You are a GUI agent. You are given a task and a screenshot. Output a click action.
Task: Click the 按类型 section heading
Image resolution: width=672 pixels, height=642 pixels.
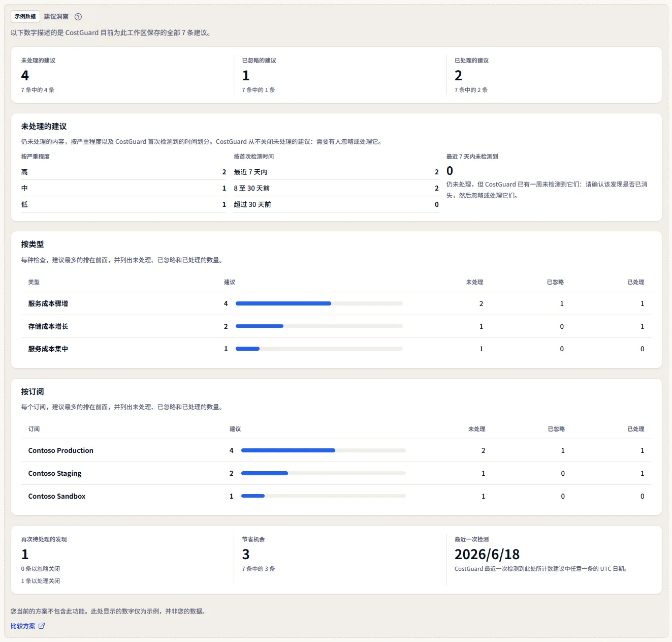click(x=33, y=244)
